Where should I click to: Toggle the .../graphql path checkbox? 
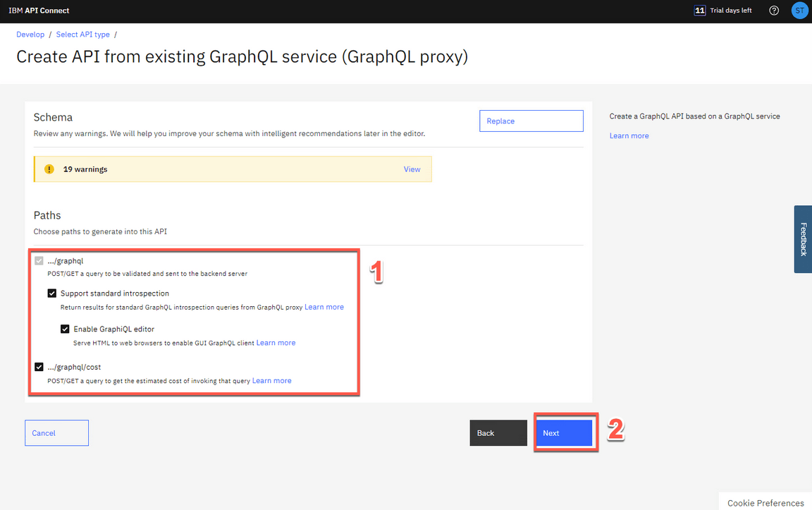point(39,261)
